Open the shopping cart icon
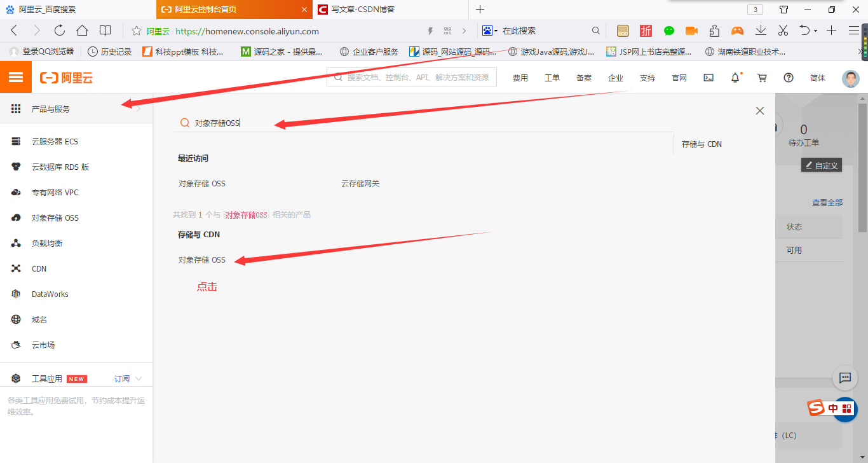This screenshot has height=463, width=868. pos(762,78)
